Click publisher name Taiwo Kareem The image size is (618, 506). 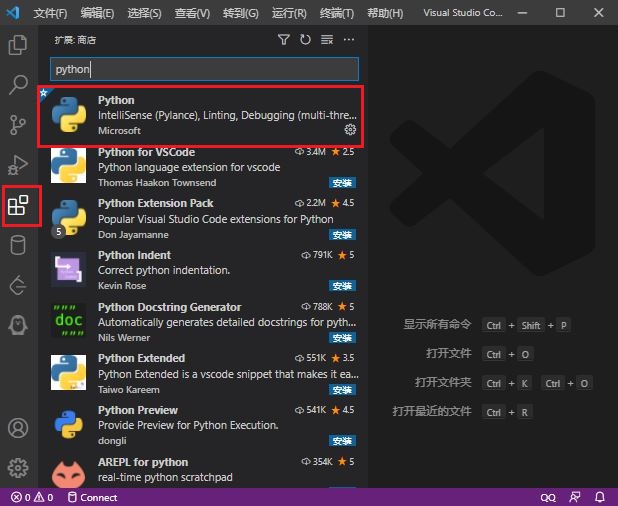click(128, 389)
